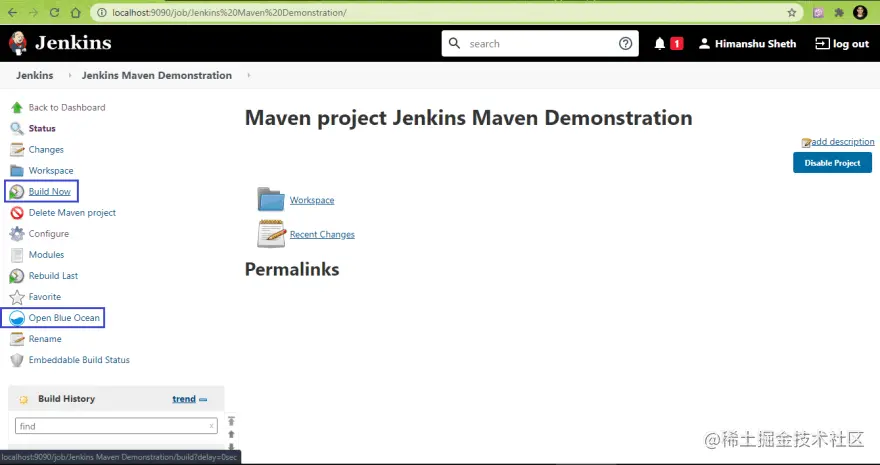Click the Rename notepad icon
Screen dimensions: 880x465
coord(17,339)
